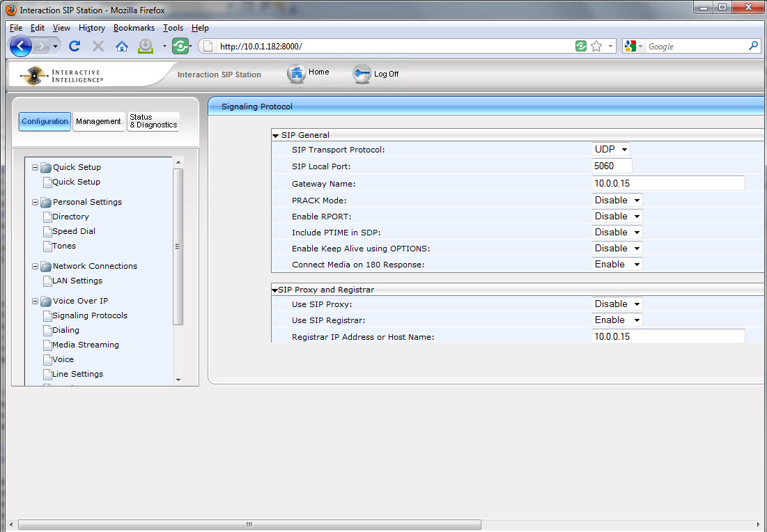This screenshot has height=532, width=767.
Task: Click the Google search magnifier icon
Action: (x=753, y=47)
